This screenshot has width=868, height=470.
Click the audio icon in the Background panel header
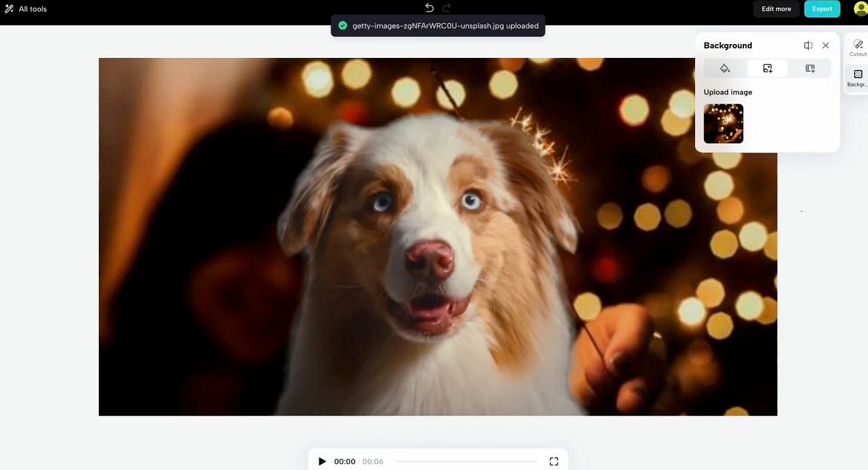808,45
